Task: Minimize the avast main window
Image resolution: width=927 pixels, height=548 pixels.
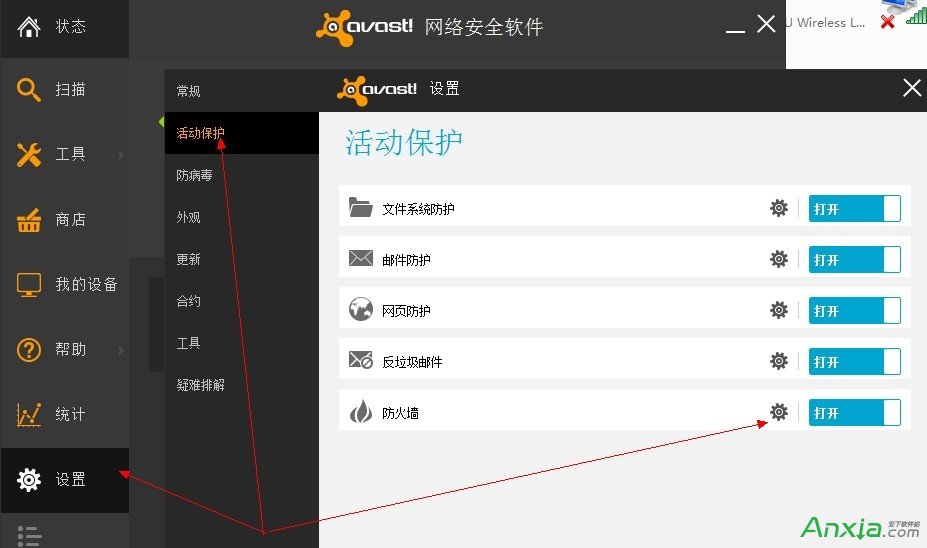Action: pos(735,31)
